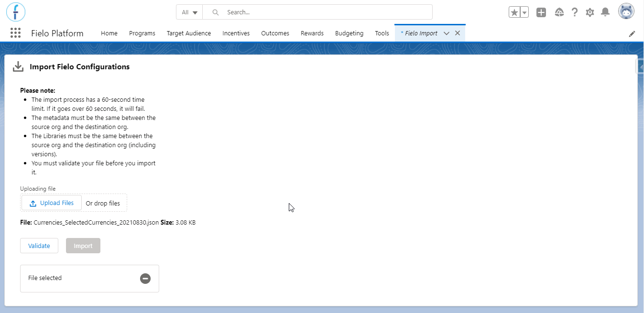Click the File selected minus icon
Screen dimensions: 644x313
pyautogui.click(x=145, y=279)
